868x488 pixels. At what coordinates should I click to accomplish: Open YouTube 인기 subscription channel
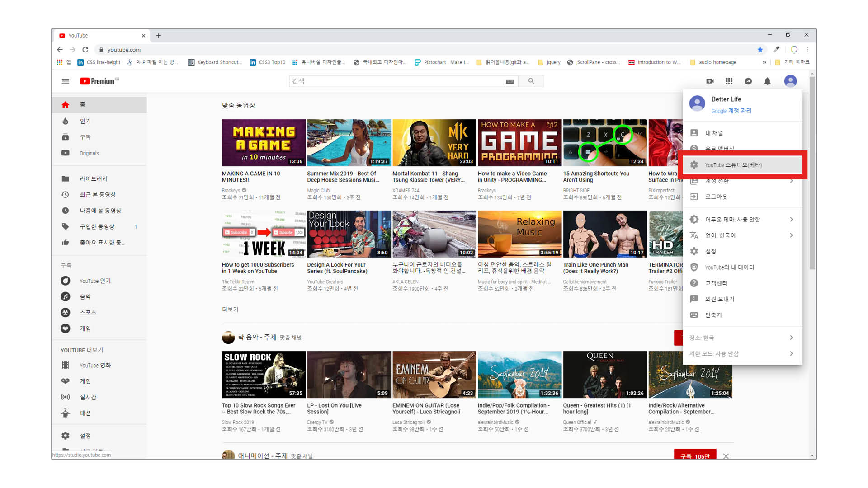tap(99, 281)
